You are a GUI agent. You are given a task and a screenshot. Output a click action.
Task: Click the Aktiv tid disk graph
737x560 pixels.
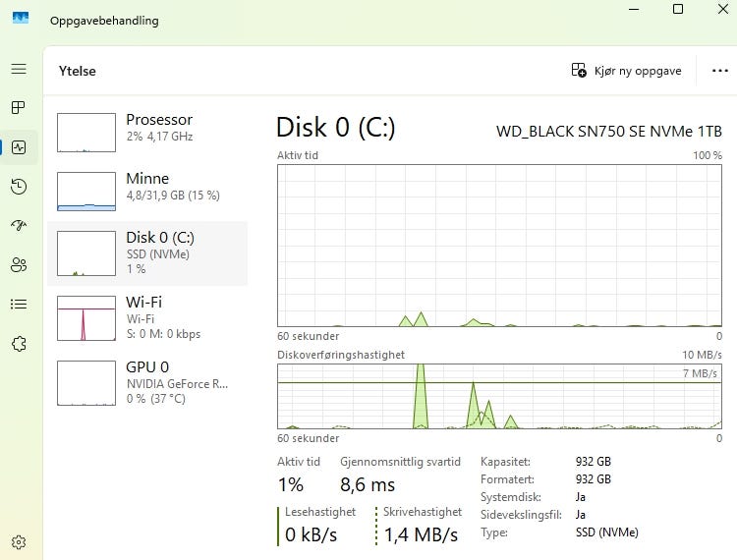point(499,246)
